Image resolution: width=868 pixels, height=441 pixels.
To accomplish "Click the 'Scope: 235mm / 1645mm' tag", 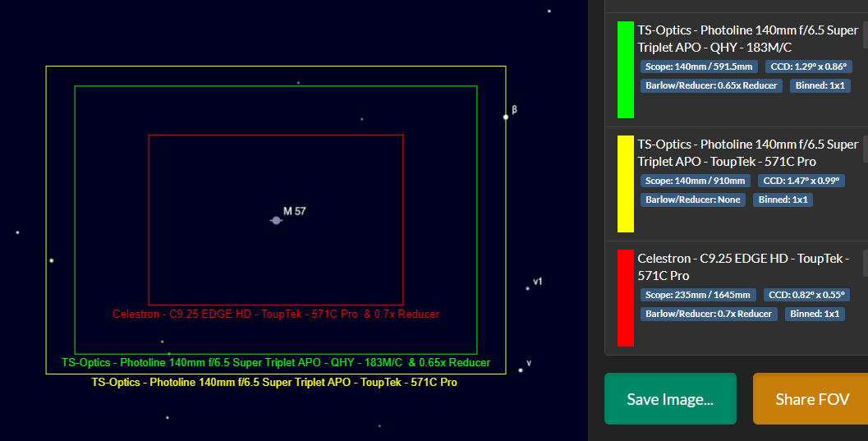I will pyautogui.click(x=697, y=295).
